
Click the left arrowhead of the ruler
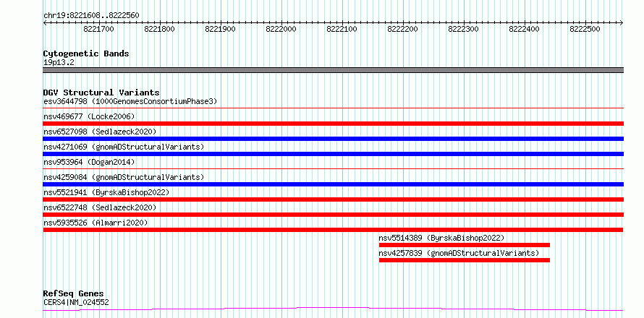pyautogui.click(x=45, y=23)
